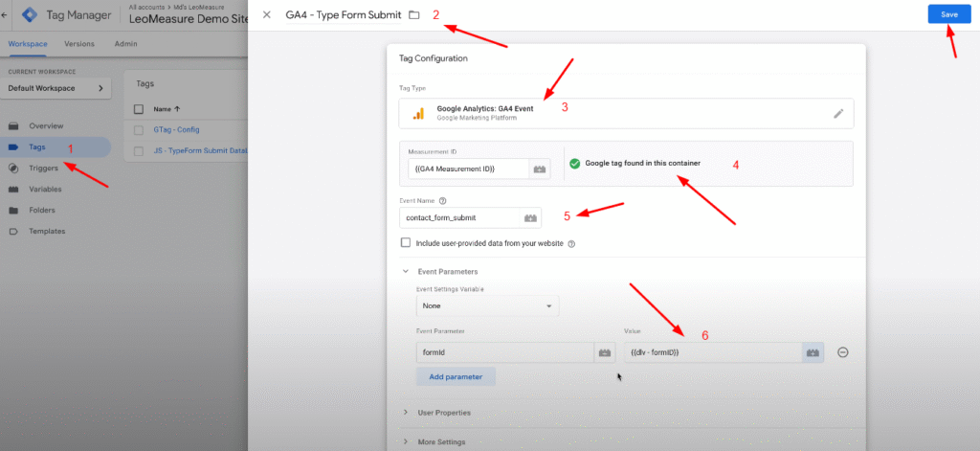Image resolution: width=980 pixels, height=451 pixels.
Task: Click the Add parameter button
Action: click(x=456, y=376)
